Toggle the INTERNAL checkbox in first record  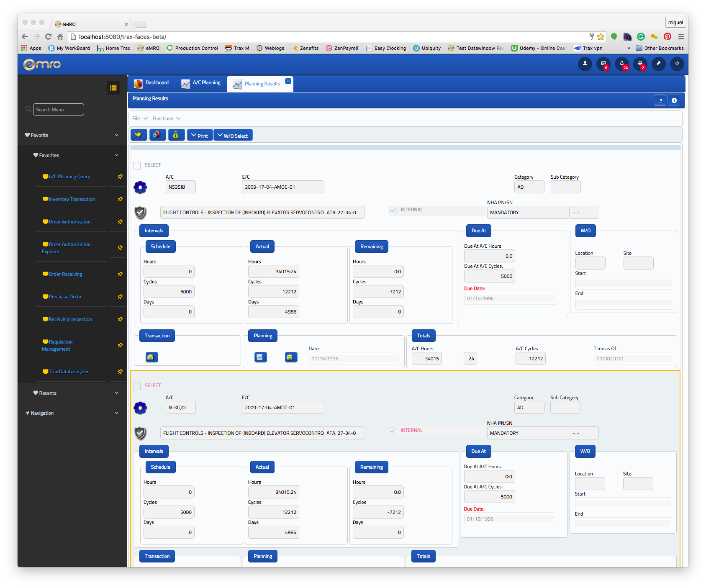click(x=393, y=210)
